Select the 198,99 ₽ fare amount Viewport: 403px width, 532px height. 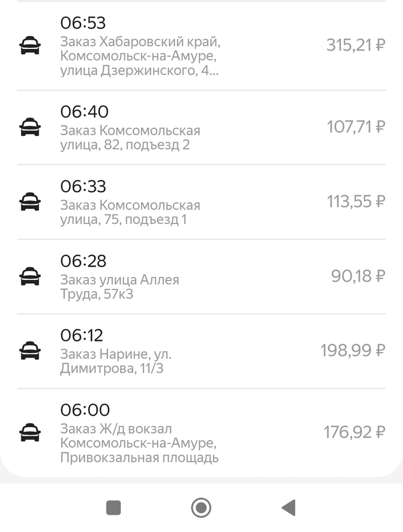[352, 350]
